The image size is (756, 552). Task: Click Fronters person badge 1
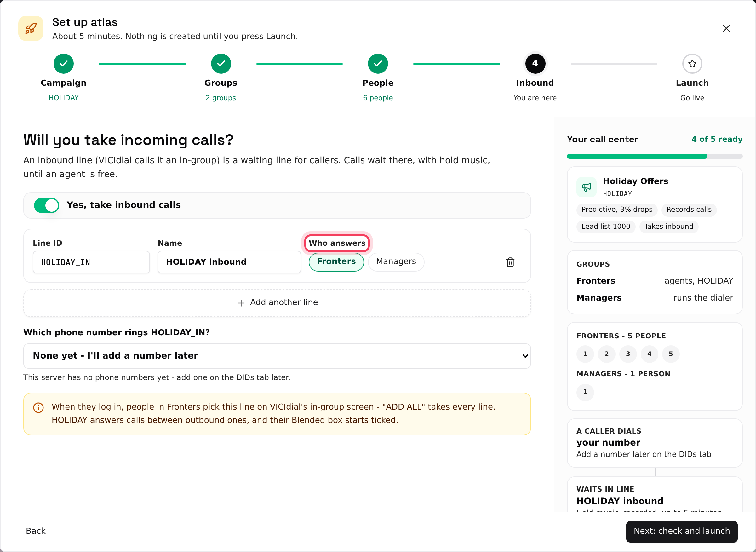tap(585, 354)
